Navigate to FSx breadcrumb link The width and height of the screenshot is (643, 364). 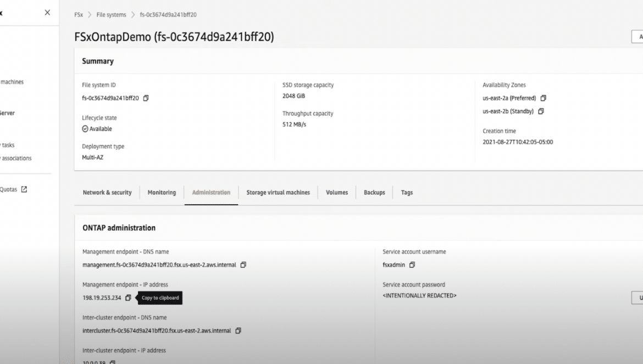coord(79,15)
